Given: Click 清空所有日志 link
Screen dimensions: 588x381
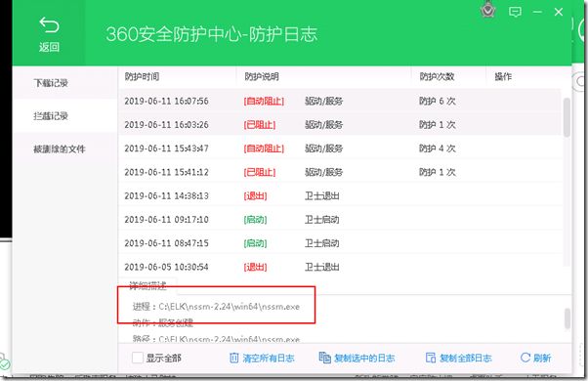Looking at the screenshot, I should click(x=269, y=359).
